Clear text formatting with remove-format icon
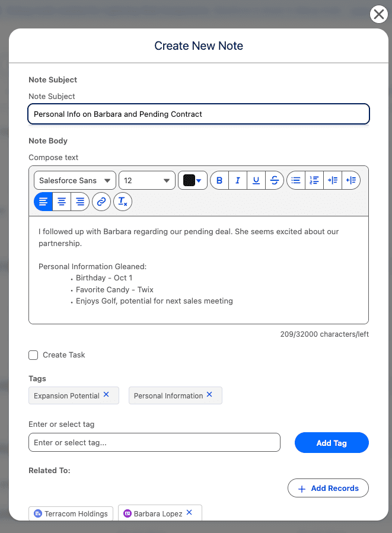 point(123,202)
